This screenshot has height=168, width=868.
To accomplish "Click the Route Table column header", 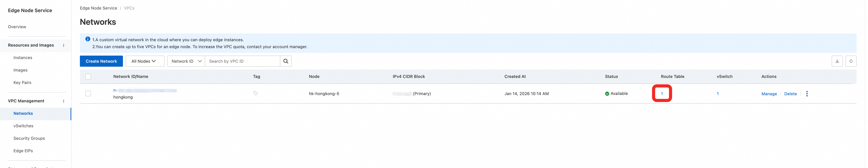I will click(672, 77).
